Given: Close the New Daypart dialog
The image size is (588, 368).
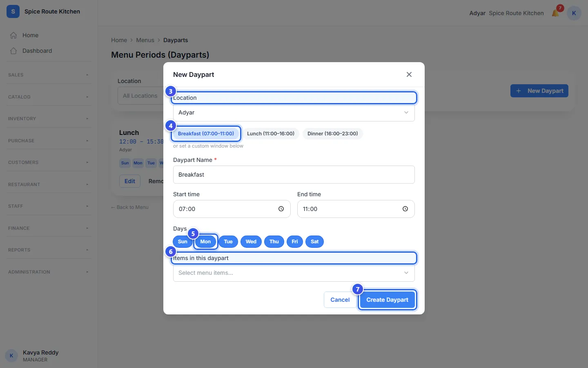Looking at the screenshot, I should tap(409, 74).
